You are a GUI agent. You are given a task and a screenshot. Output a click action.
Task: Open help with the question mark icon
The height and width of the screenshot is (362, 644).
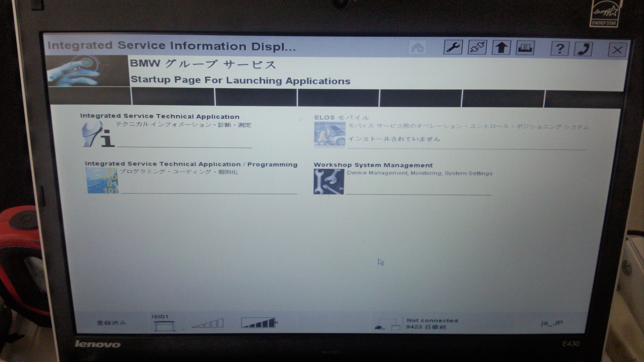559,49
